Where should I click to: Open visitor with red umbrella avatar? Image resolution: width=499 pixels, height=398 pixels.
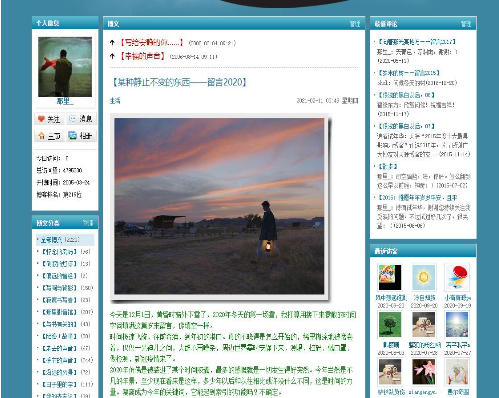[457, 277]
